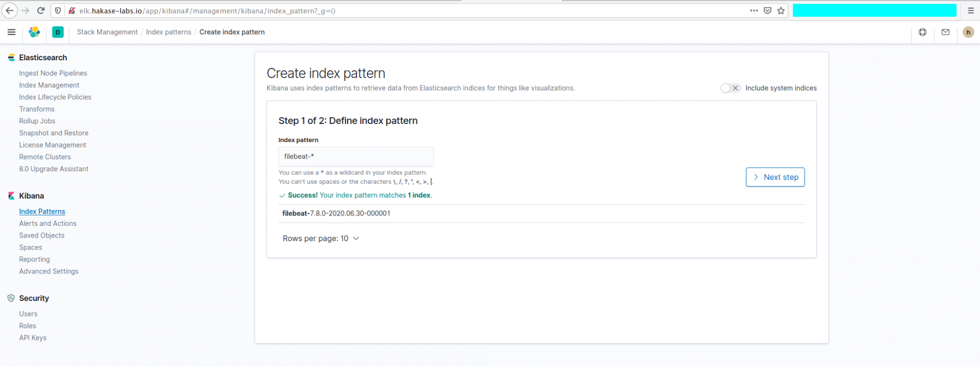Open page actions three-dot menu
The image size is (980, 367).
(x=754, y=11)
